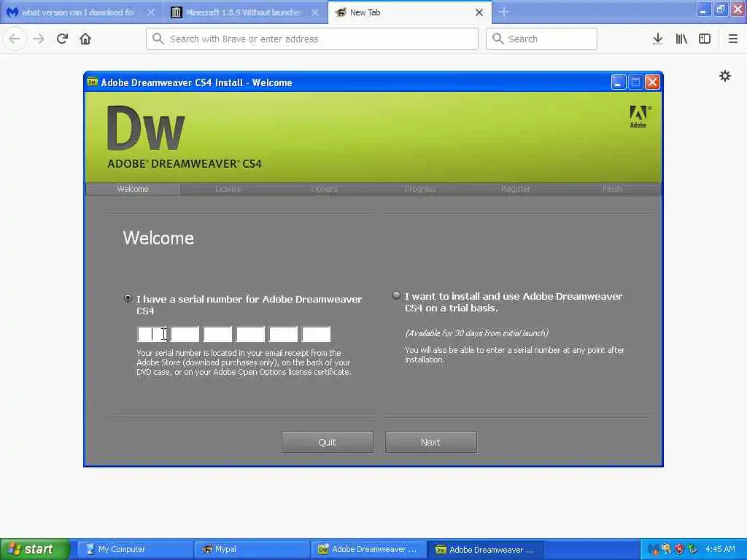Switch to Mypal in taskbar
Viewport: 747px width, 560px height.
pyautogui.click(x=251, y=549)
